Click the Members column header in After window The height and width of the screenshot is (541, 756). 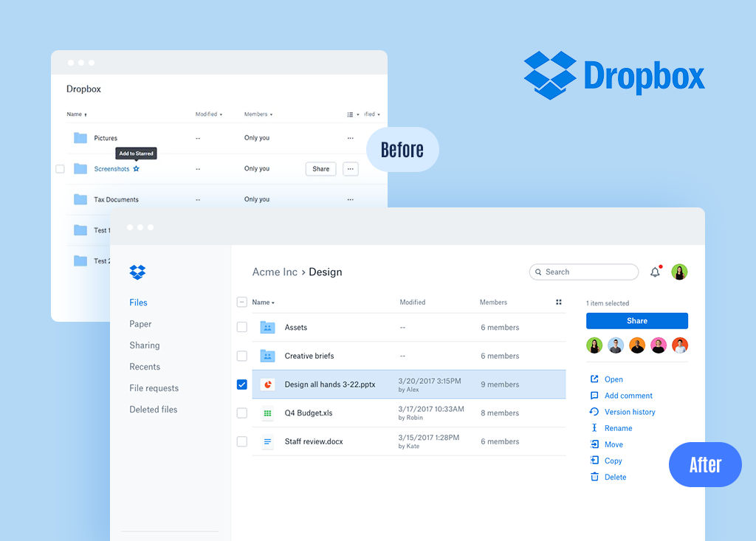coord(493,303)
